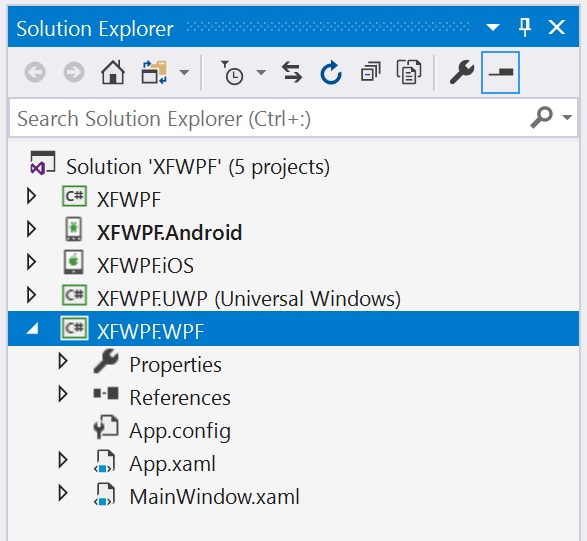Screen dimensions: 587x541
Task: Select the XFWPF.Android project
Action: click(169, 232)
